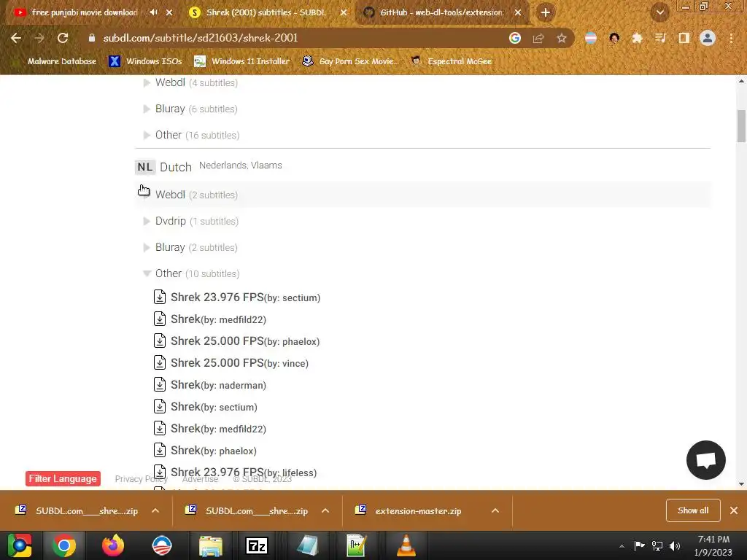Viewport: 747px width, 560px height.
Task: Mute the YouTube tab audio icon
Action: [153, 12]
